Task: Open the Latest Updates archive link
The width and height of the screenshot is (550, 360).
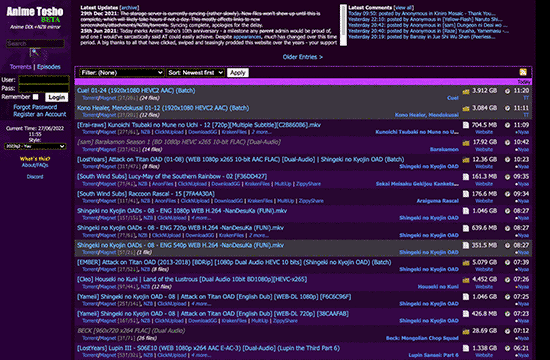Action: [129, 7]
